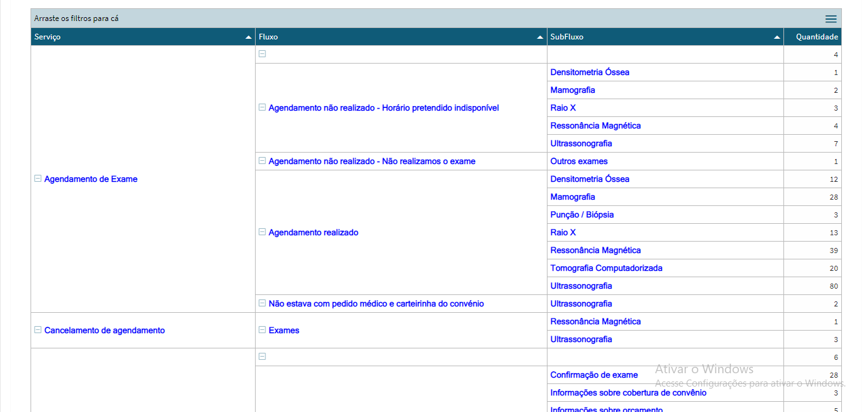Collapse the Exames flow group
868x412 pixels.
click(x=262, y=330)
